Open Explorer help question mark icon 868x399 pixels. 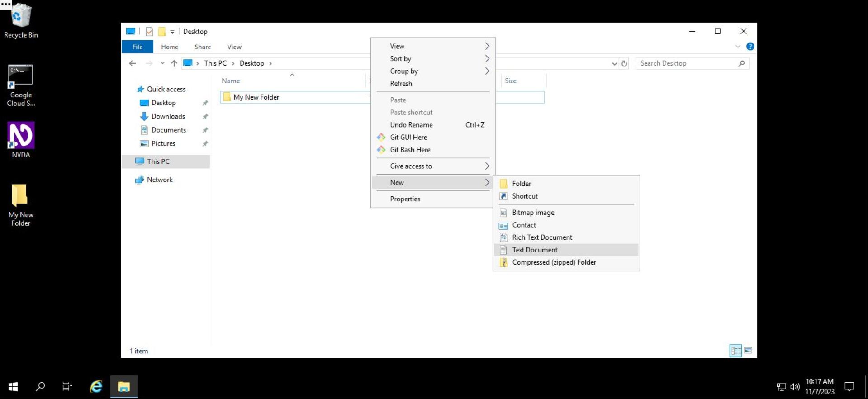click(x=750, y=47)
